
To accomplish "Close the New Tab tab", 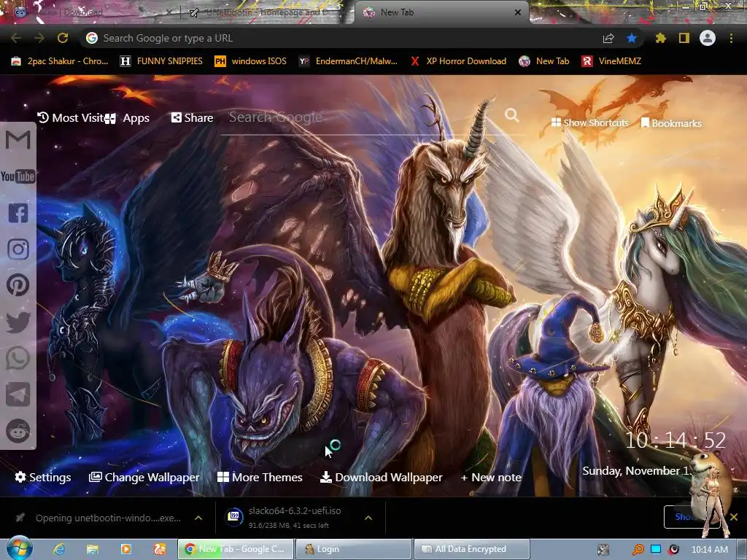I will [x=518, y=12].
